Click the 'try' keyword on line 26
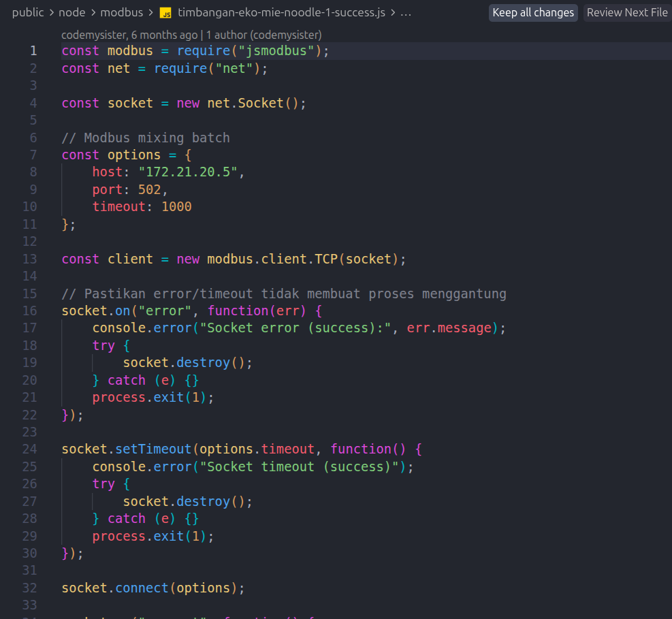 tap(103, 484)
